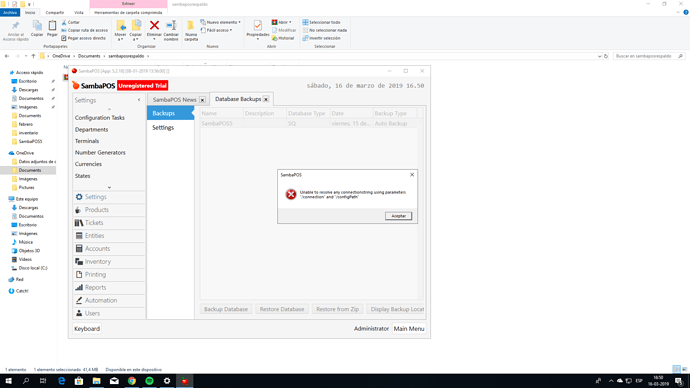Screen dimensions: 690x388
Task: Open Users section in SambaPOS sidebar
Action: (x=109, y=313)
